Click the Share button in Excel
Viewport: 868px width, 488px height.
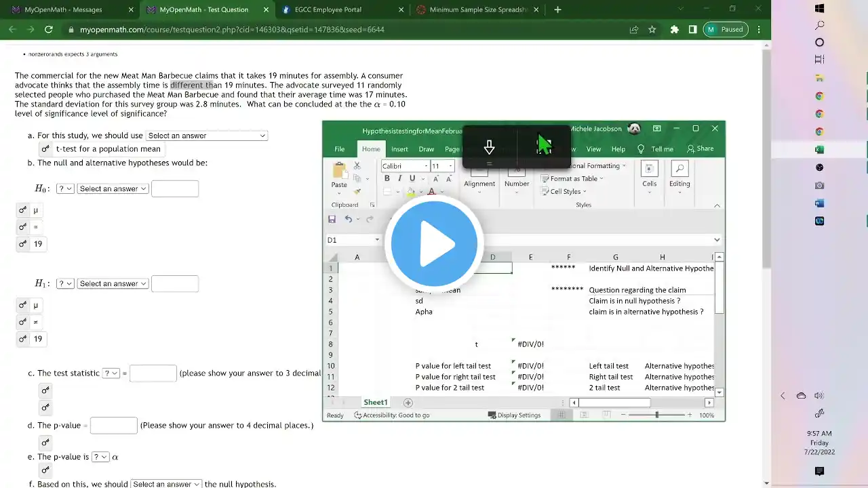click(701, 149)
